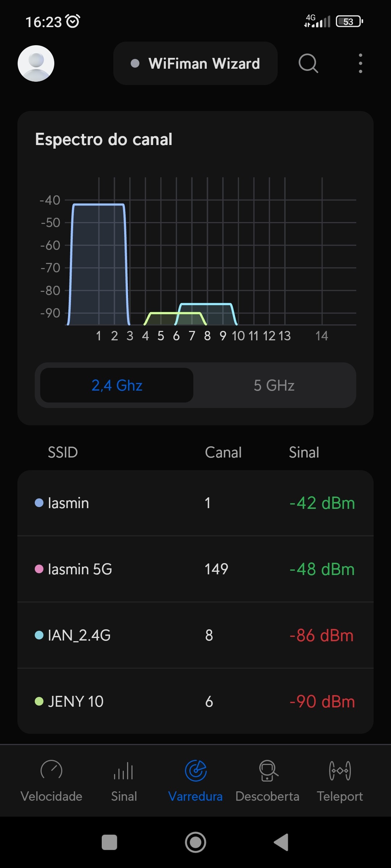Switch spectrum to 5 GHz

(x=274, y=386)
